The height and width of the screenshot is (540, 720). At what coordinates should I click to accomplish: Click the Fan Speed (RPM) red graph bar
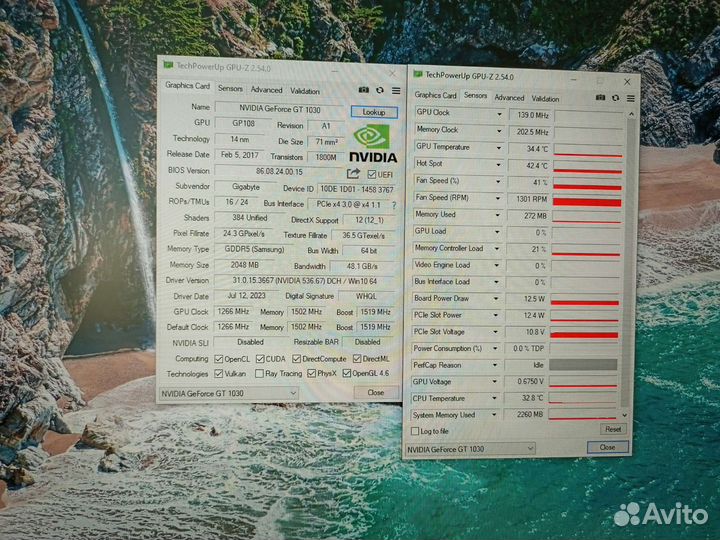click(587, 201)
